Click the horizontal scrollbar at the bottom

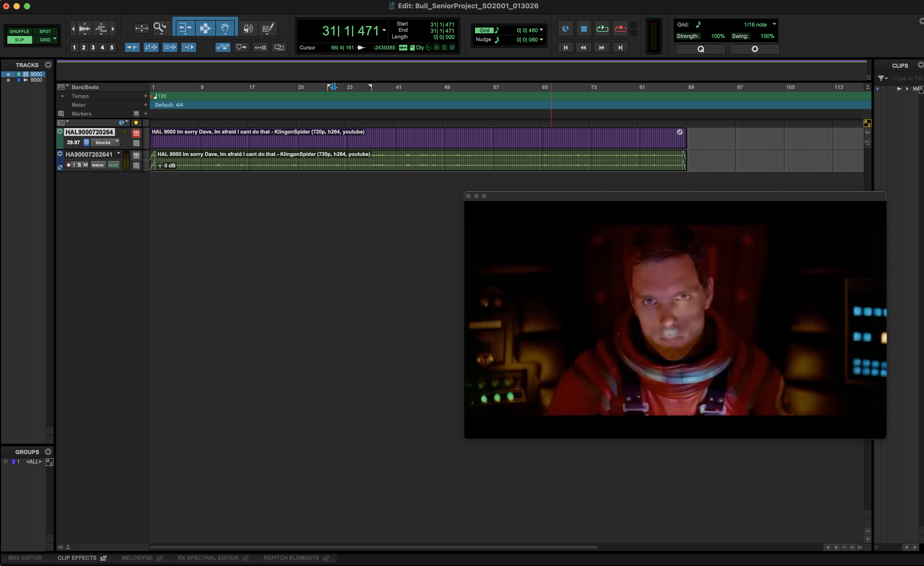pos(374,547)
